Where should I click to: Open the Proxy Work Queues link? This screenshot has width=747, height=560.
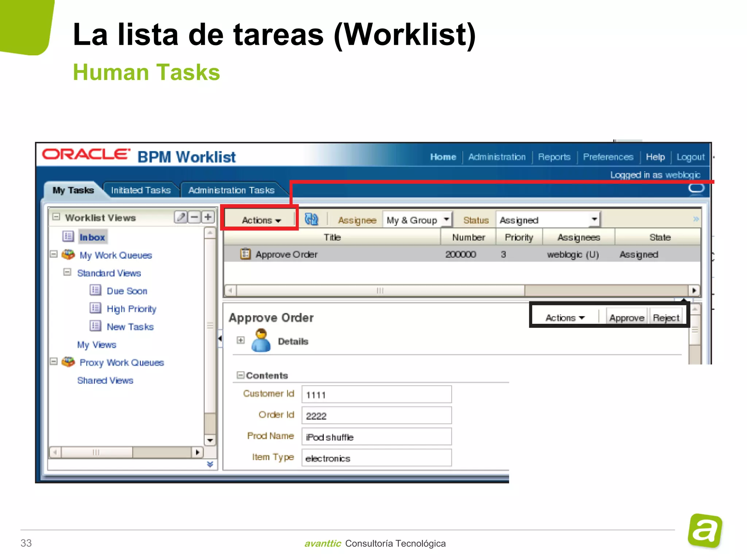(x=122, y=363)
